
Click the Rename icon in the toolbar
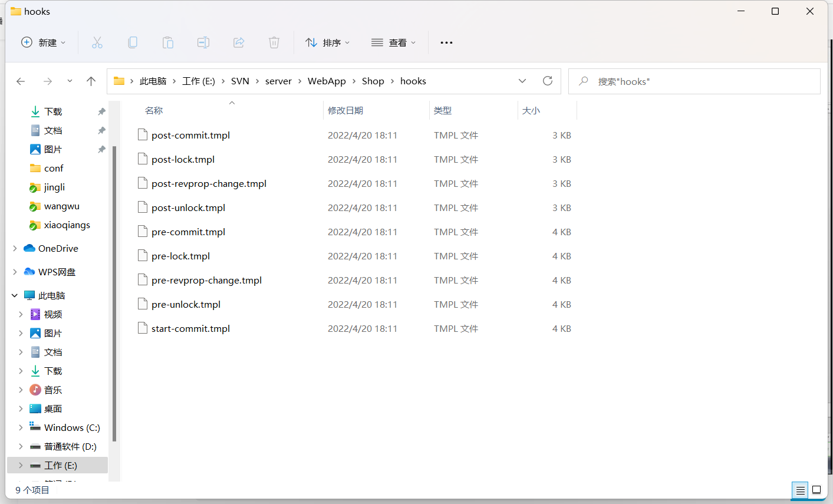[203, 42]
